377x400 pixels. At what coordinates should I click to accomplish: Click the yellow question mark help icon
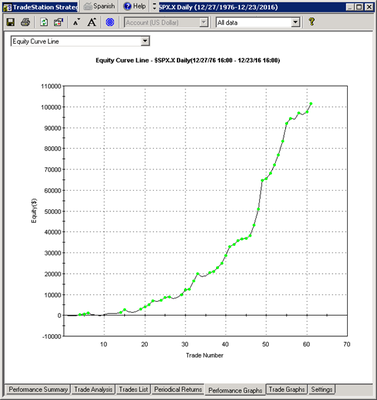pyautogui.click(x=311, y=22)
